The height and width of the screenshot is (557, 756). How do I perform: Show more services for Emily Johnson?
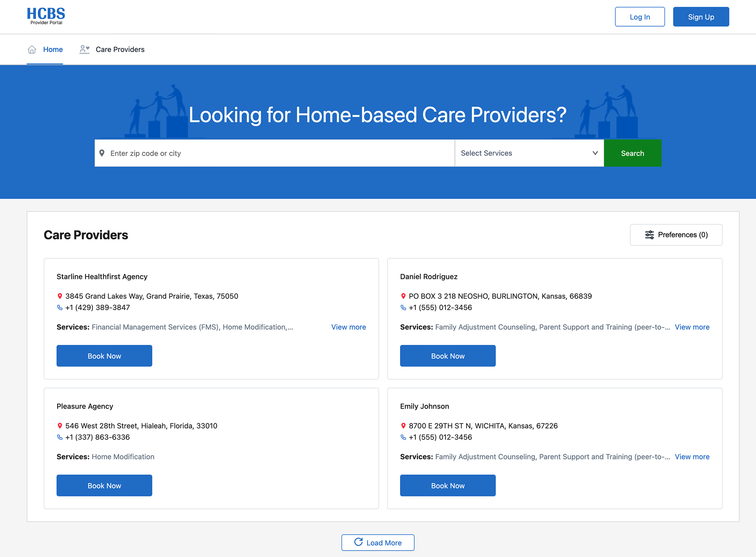click(692, 457)
